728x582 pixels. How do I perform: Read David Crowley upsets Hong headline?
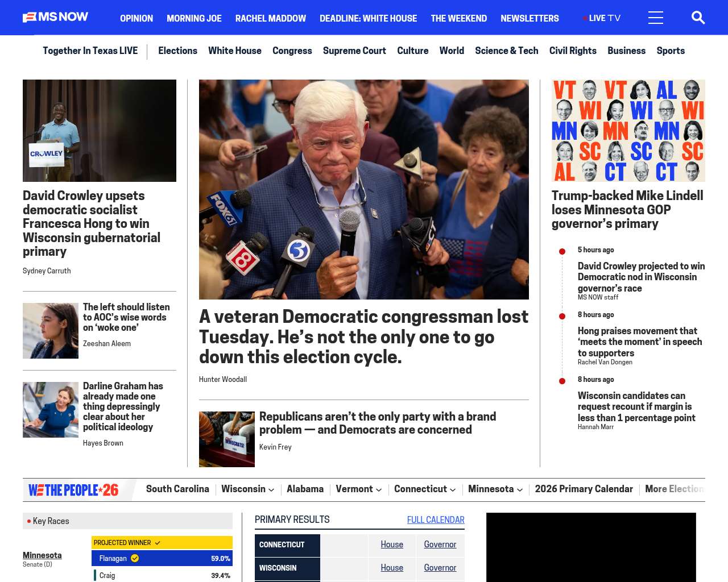click(92, 223)
